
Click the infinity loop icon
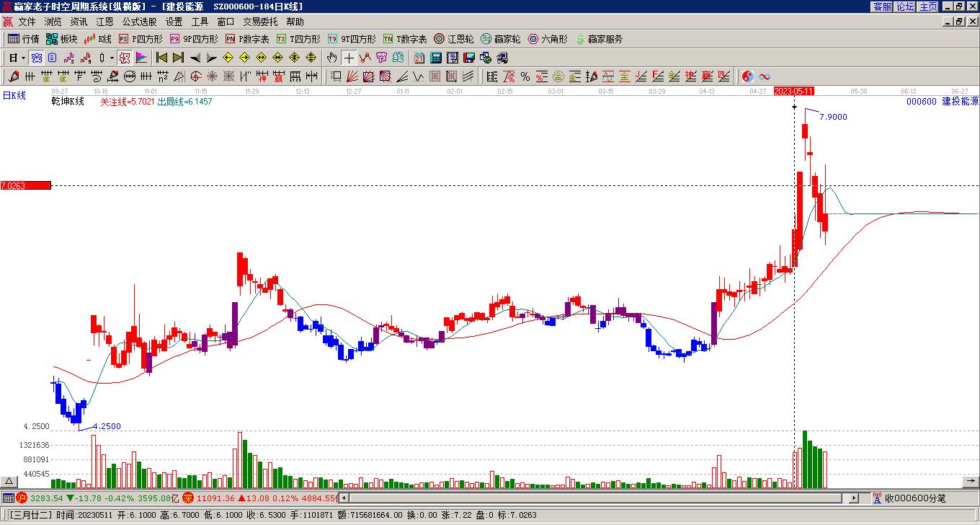point(765,76)
